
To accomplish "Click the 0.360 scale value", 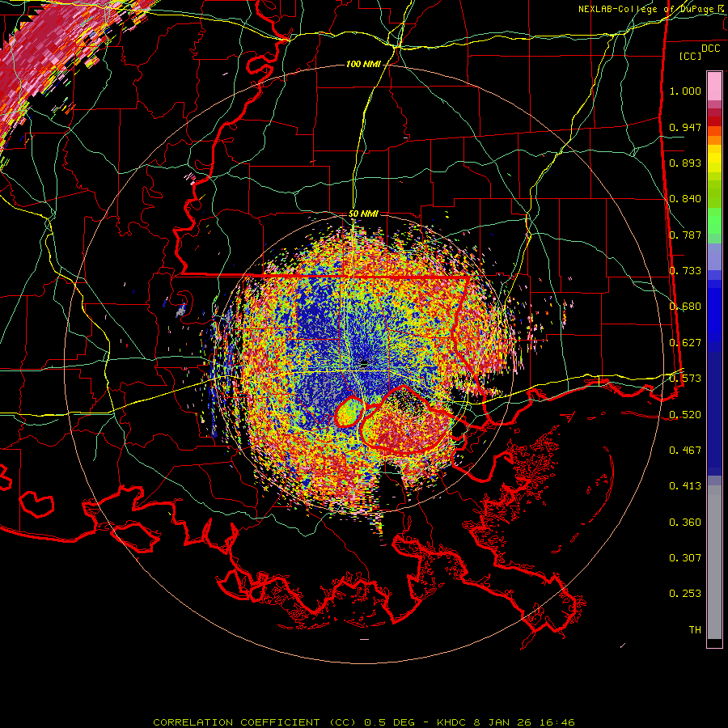I will click(x=685, y=523).
